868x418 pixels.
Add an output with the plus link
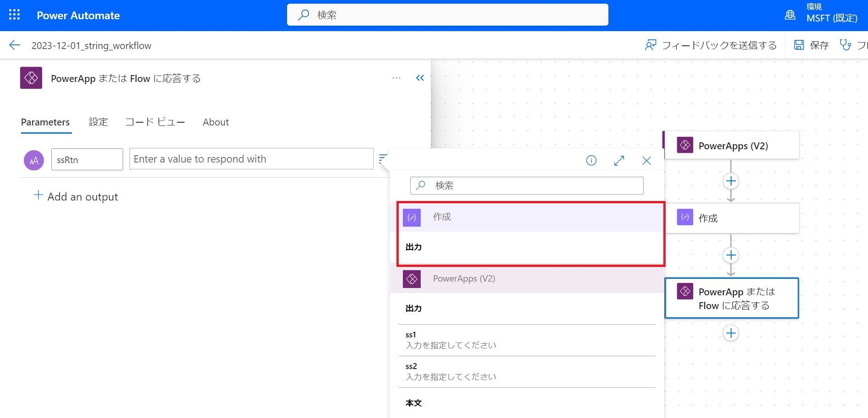pos(76,196)
